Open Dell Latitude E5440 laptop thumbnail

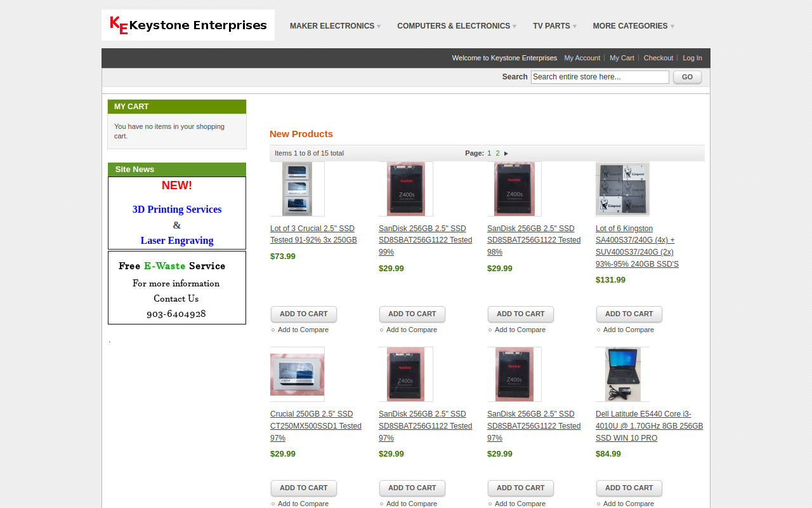click(622, 374)
